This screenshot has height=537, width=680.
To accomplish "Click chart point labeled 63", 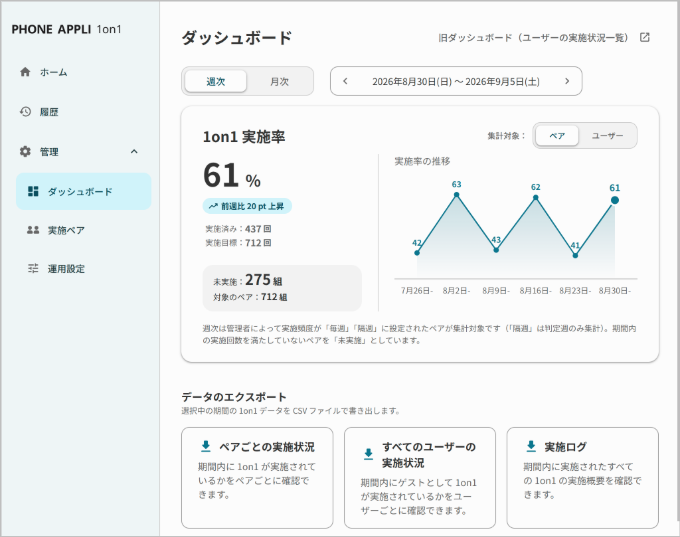I will pyautogui.click(x=456, y=195).
